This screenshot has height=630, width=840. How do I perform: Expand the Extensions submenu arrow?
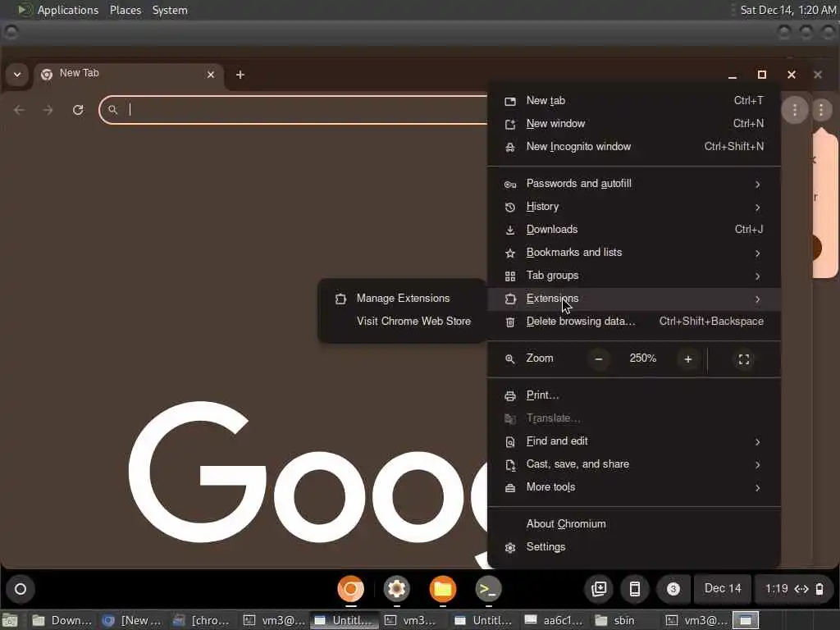(x=757, y=299)
